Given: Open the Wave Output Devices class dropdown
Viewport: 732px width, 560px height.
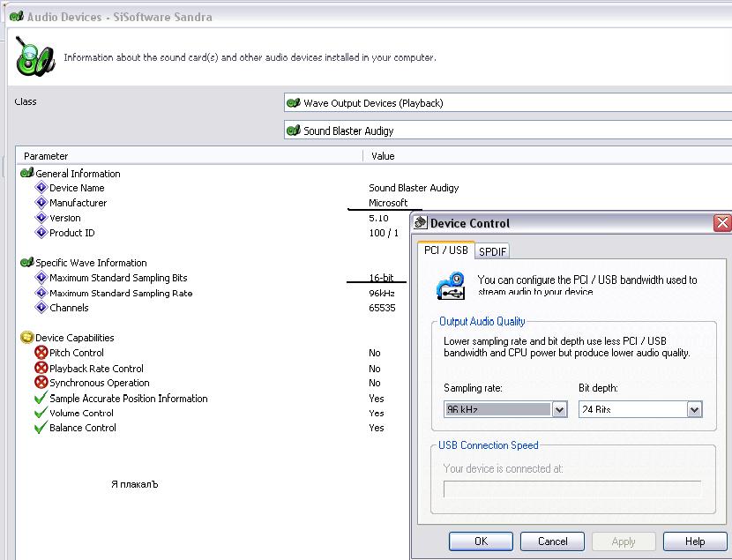Looking at the screenshot, I should point(508,103).
